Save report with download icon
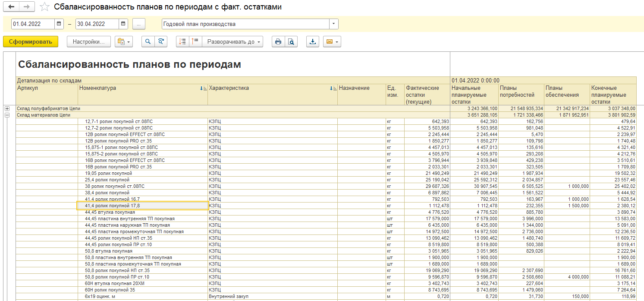This screenshot has width=644, height=301. coord(313,42)
